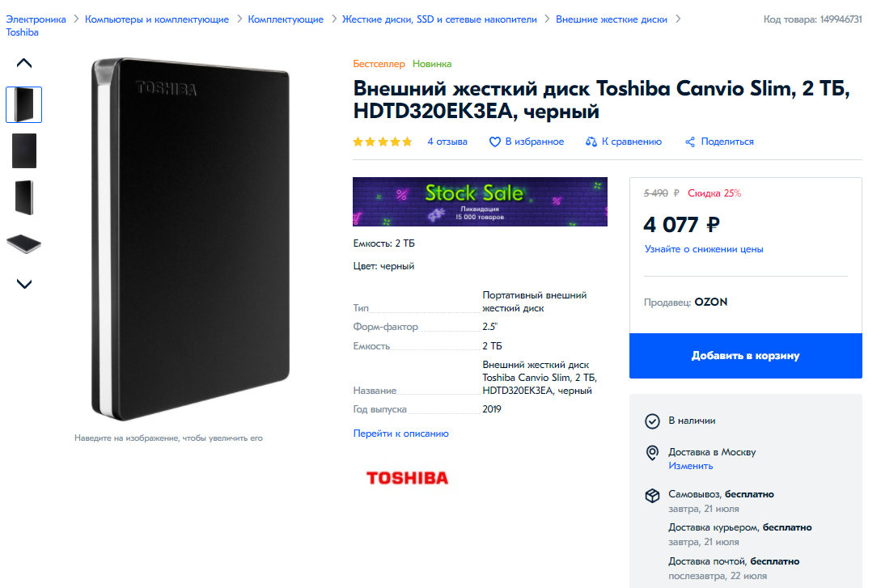881x588 pixels.
Task: Show previous thumbnails with up chevron
Action: [x=24, y=63]
